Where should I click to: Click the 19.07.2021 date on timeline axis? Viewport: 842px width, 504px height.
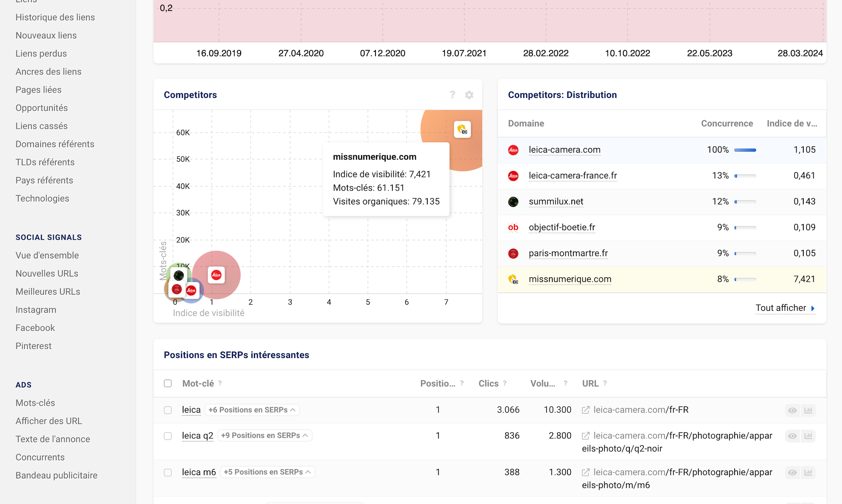(x=464, y=53)
